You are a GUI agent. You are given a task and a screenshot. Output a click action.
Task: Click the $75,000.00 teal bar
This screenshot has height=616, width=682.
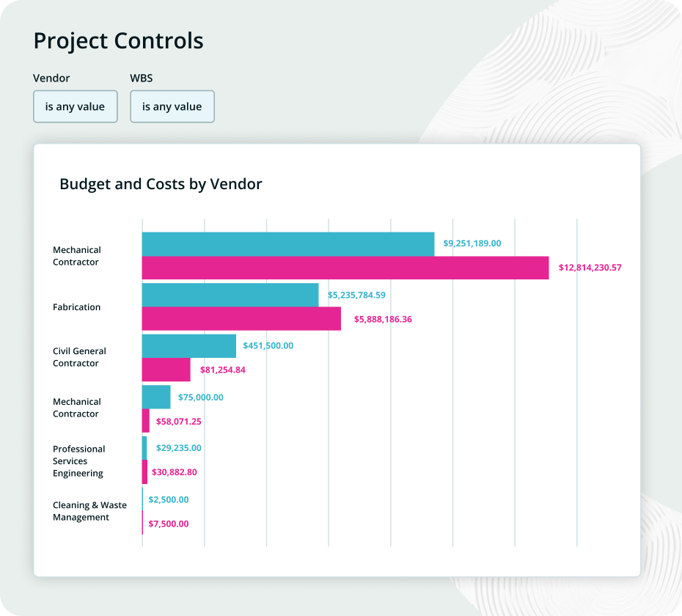point(155,397)
